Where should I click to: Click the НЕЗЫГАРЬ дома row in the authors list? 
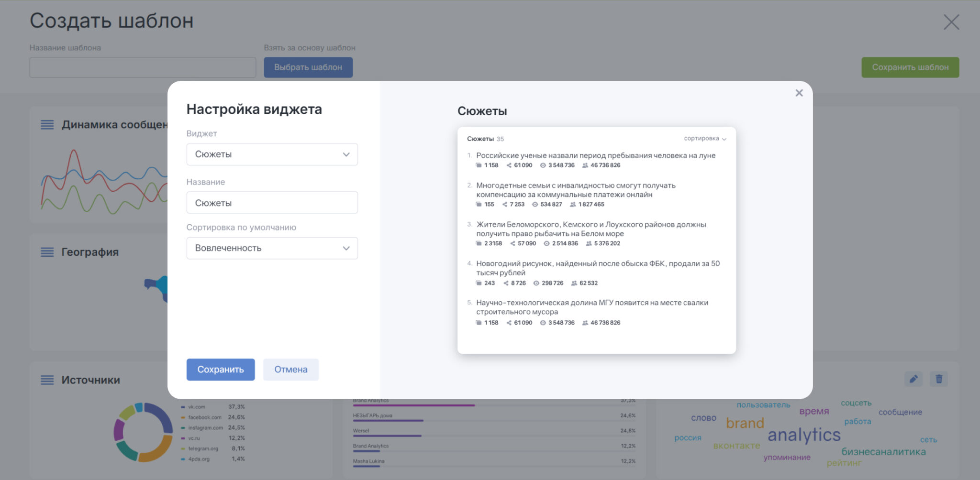[494, 416]
